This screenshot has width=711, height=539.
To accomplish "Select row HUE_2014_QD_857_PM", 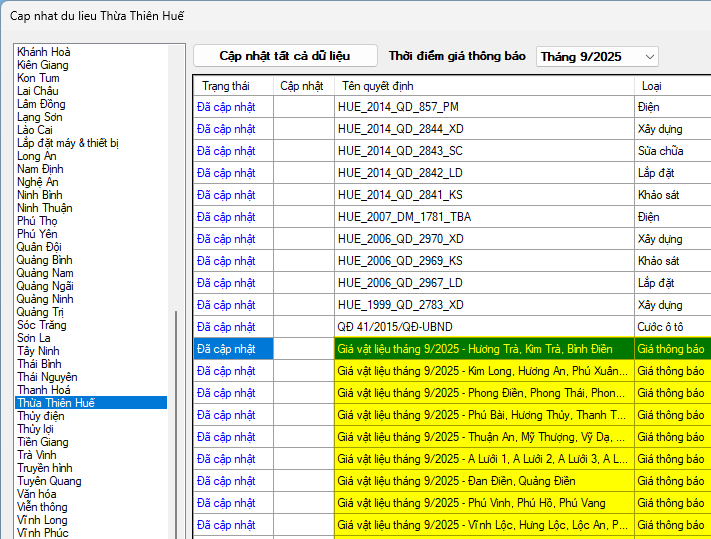I will pyautogui.click(x=484, y=107).
